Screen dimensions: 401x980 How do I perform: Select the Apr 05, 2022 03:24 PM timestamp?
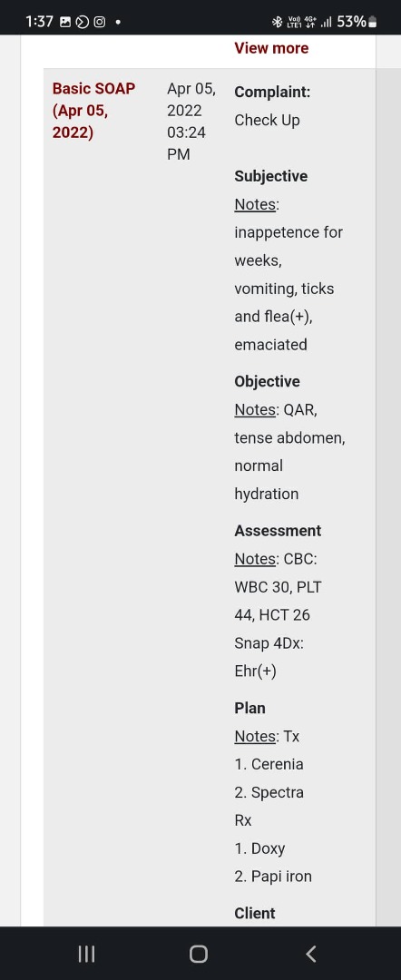(191, 122)
